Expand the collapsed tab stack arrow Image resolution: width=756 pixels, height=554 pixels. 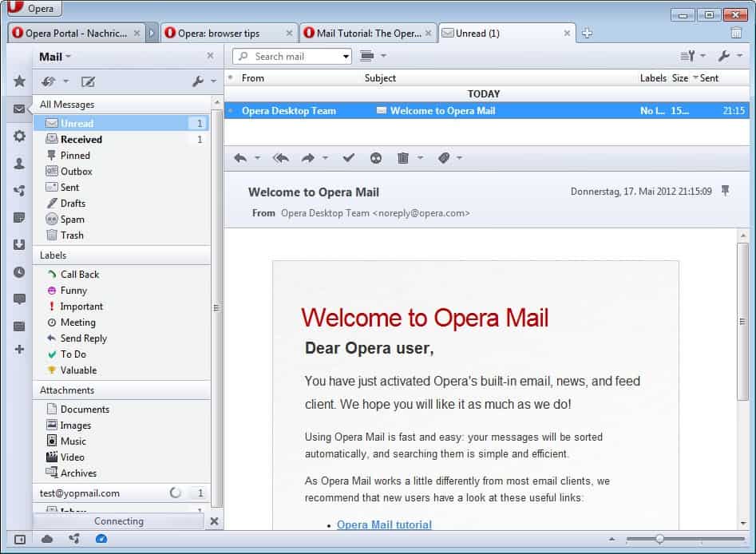click(152, 33)
